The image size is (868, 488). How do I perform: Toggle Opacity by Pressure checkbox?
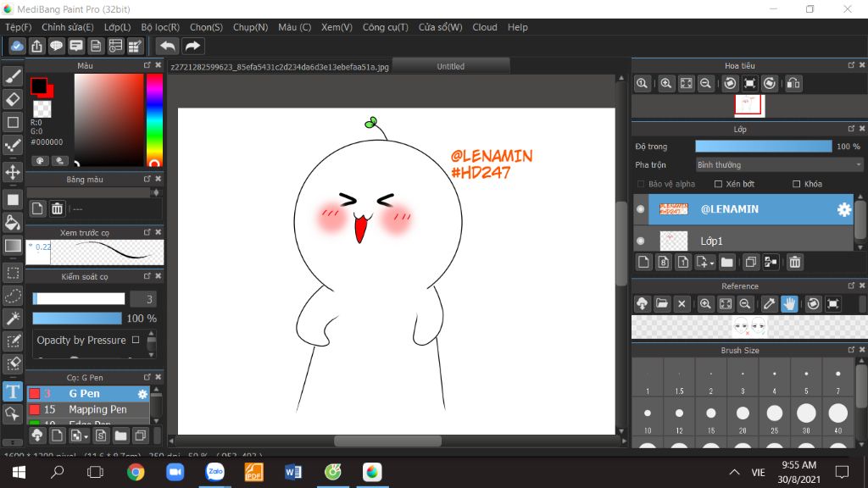tap(136, 340)
